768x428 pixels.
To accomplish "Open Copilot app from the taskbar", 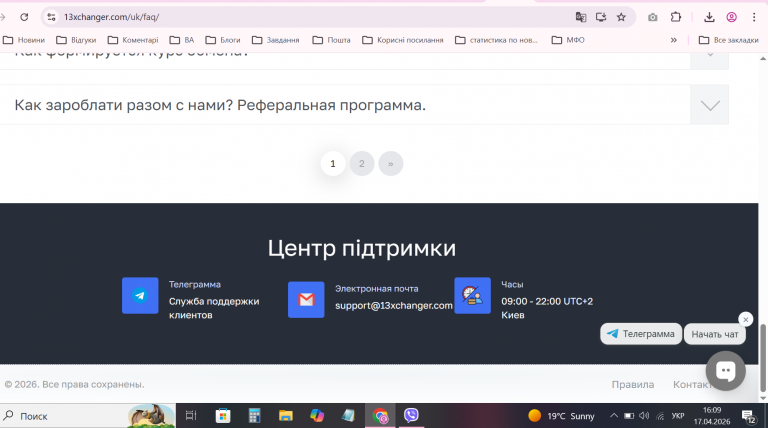I will 317,416.
